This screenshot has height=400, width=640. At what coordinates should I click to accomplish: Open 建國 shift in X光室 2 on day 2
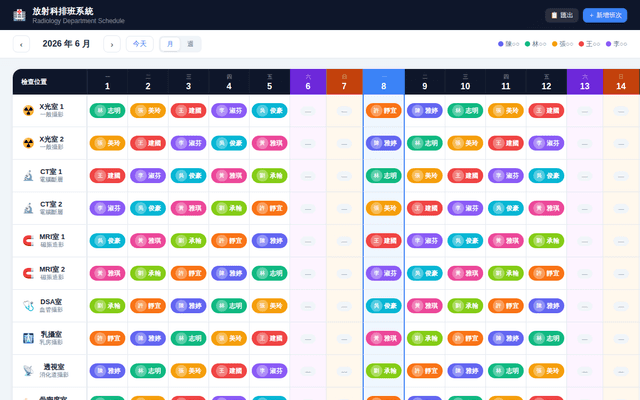pos(148,143)
